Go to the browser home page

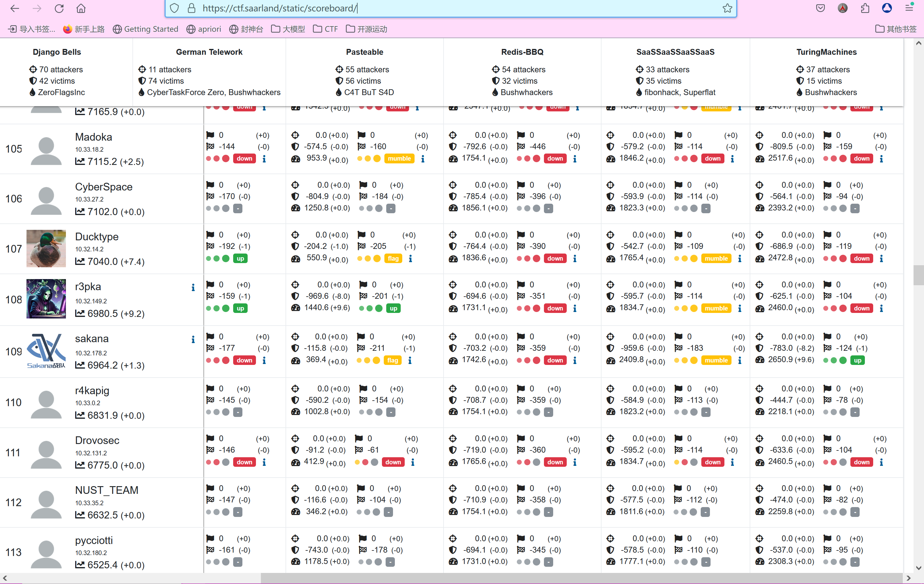tap(81, 8)
